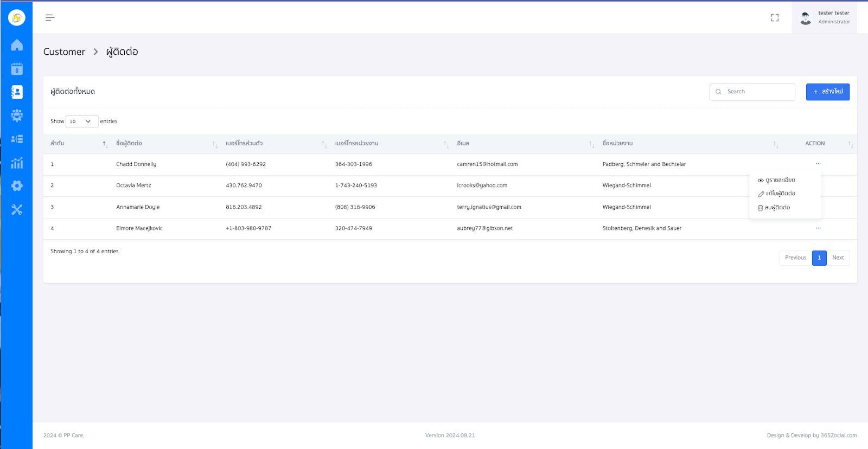The height and width of the screenshot is (449, 868).
Task: Go to Previous page
Action: [796, 258]
